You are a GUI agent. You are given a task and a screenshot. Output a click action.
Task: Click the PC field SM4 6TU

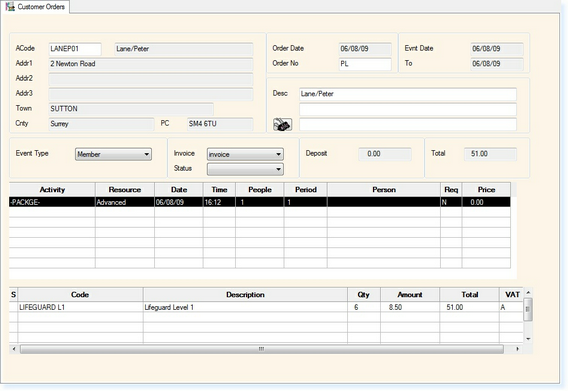coord(220,124)
